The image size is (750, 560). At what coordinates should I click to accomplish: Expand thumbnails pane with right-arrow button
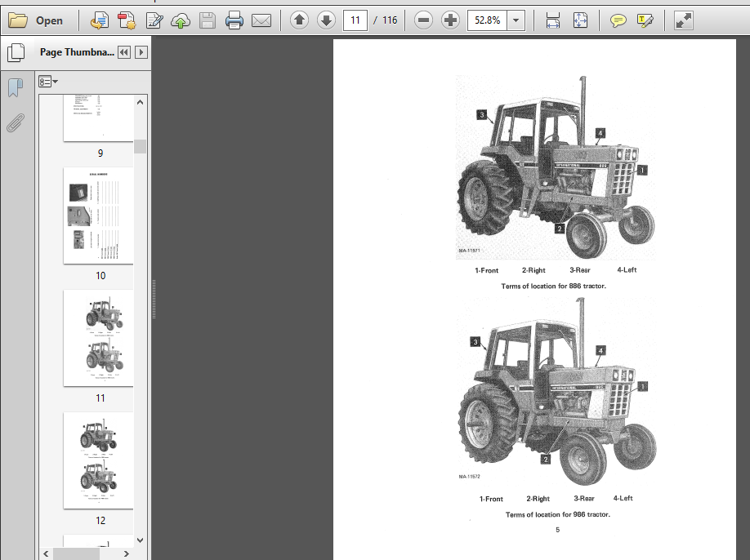tap(141, 52)
